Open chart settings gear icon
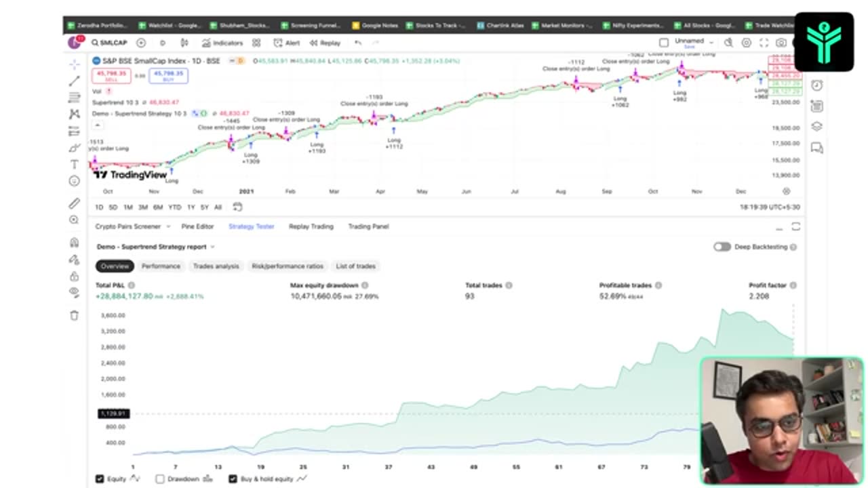The width and height of the screenshot is (868, 488). [x=746, y=43]
